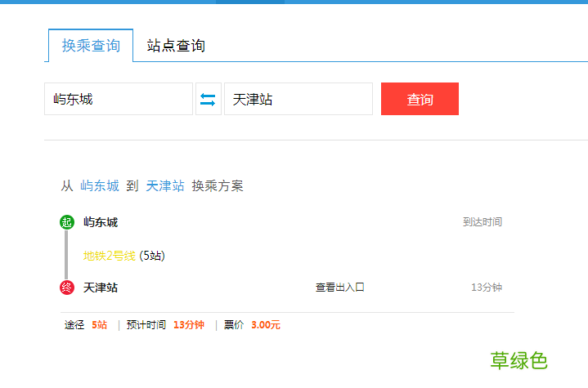The image size is (588, 388).
Task: Click the 预计时间 13分钟 summary value
Action: pos(189,325)
